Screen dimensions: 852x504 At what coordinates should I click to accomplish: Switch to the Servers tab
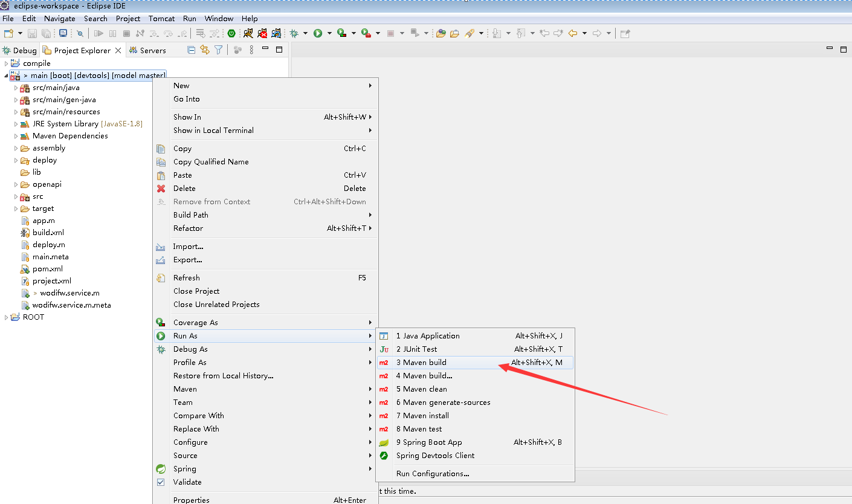(147, 50)
